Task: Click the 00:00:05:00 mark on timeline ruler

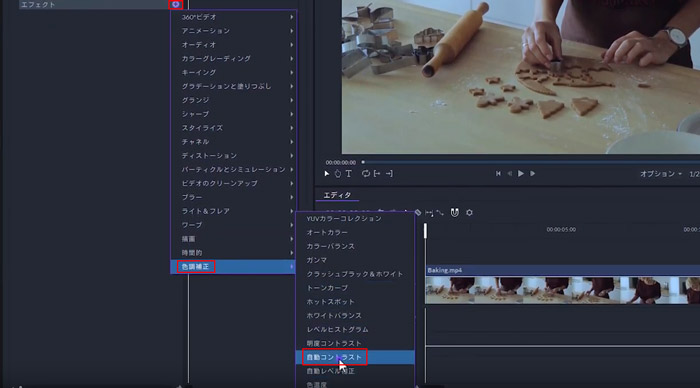Action: [x=561, y=229]
